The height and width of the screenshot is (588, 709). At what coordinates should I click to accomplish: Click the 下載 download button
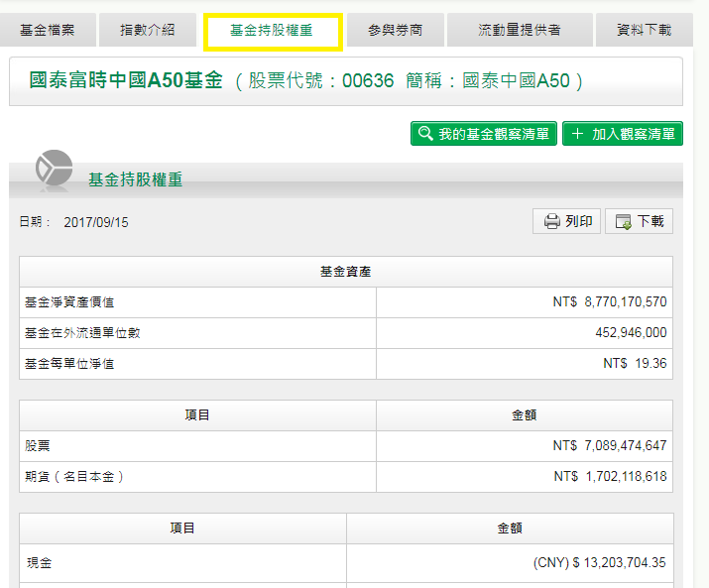tap(639, 221)
